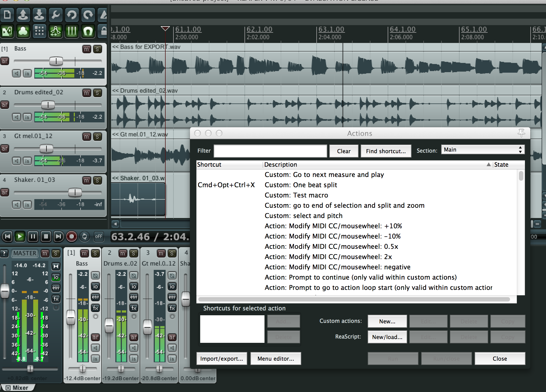546x392 pixels.
Task: Select 'Custom: Test macro' action
Action: [296, 195]
